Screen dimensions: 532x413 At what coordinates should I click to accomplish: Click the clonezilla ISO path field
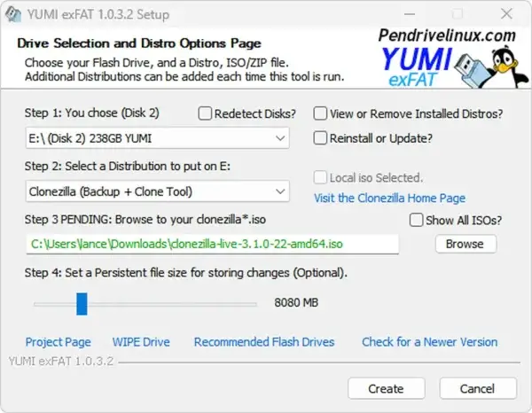(213, 244)
